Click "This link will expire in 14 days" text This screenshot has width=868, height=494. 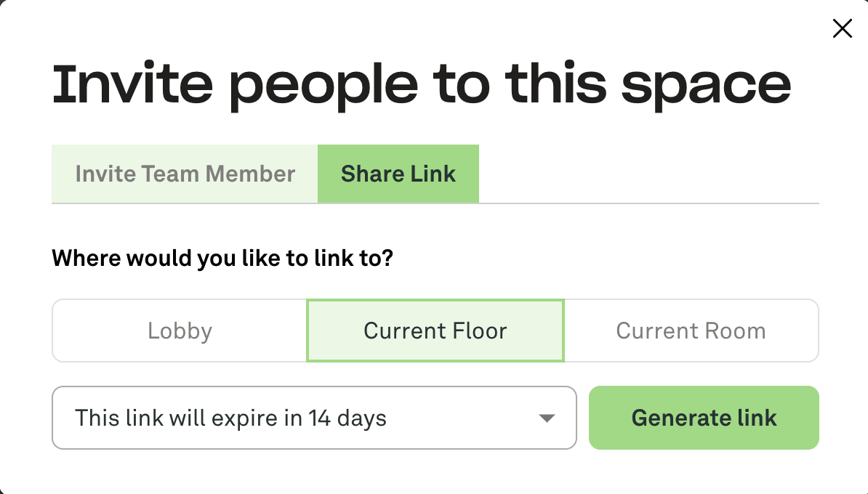tap(230, 418)
